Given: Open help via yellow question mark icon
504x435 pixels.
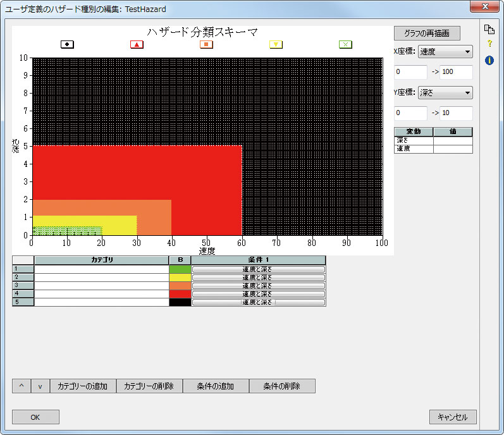Looking at the screenshot, I should 489,44.
